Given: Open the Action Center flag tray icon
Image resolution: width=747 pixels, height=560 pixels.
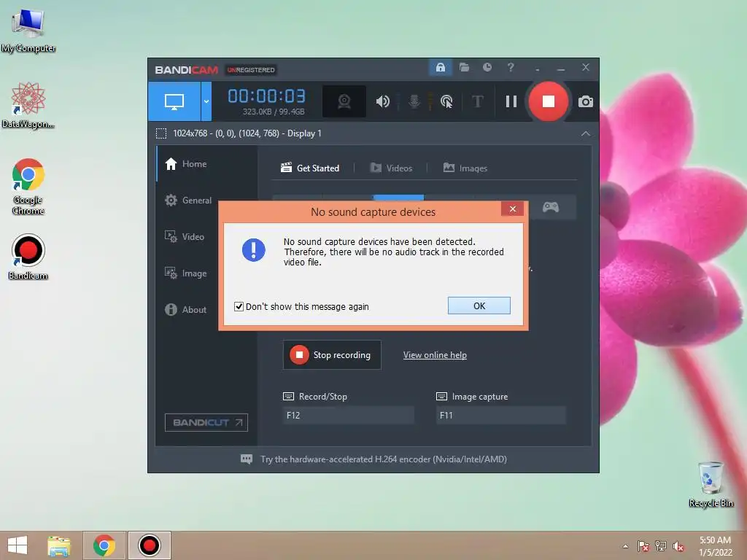Looking at the screenshot, I should (643, 546).
